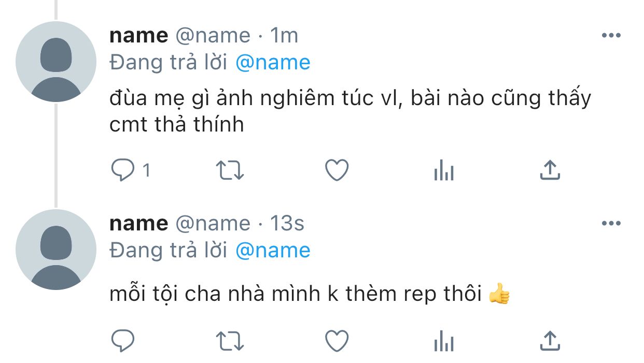Open the second tweet's profile avatar

click(56, 250)
